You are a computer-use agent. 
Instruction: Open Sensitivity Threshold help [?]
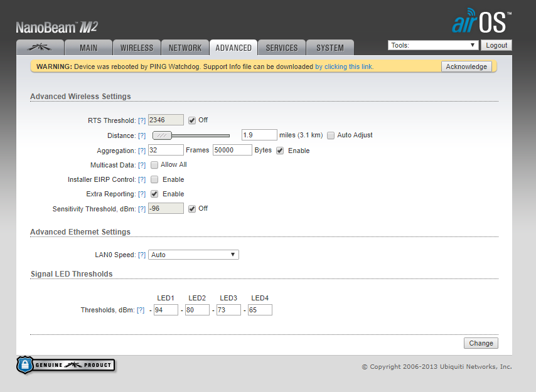(x=142, y=209)
